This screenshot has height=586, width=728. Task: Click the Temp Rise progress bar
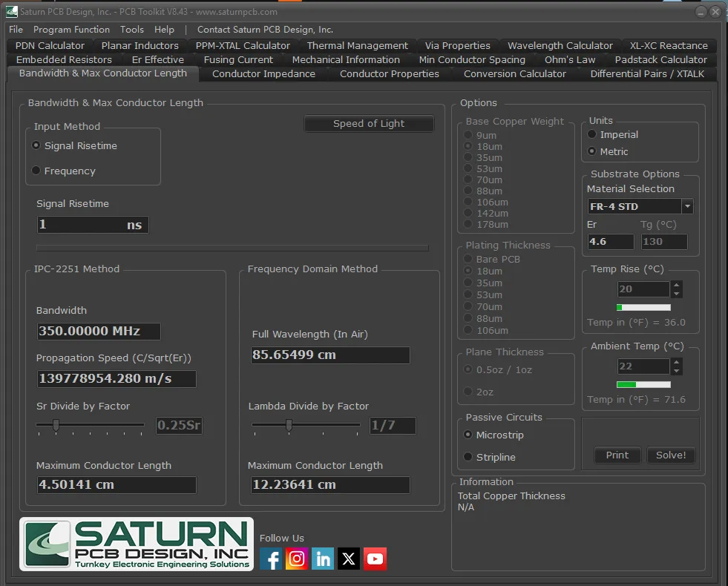point(643,307)
